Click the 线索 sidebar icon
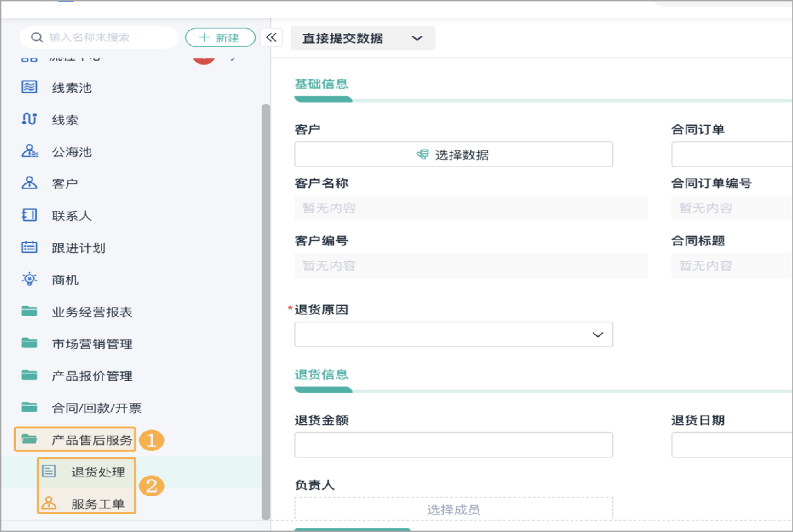The image size is (793, 532). click(28, 119)
